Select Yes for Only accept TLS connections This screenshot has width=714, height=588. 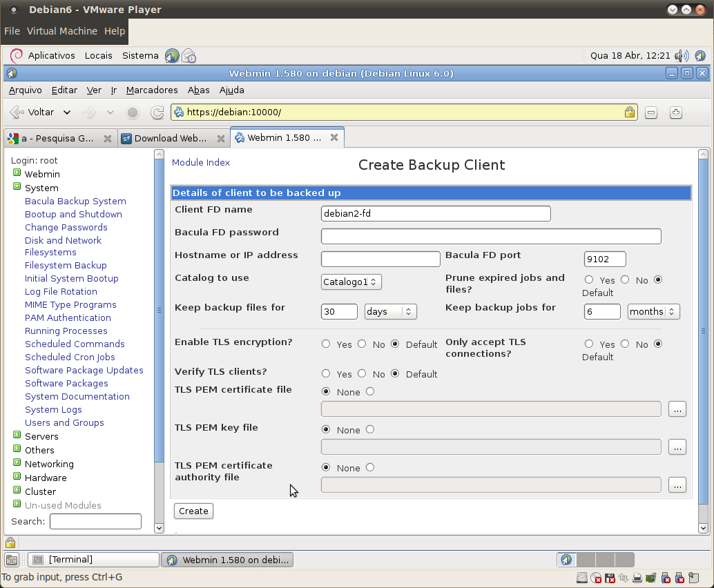coord(589,344)
